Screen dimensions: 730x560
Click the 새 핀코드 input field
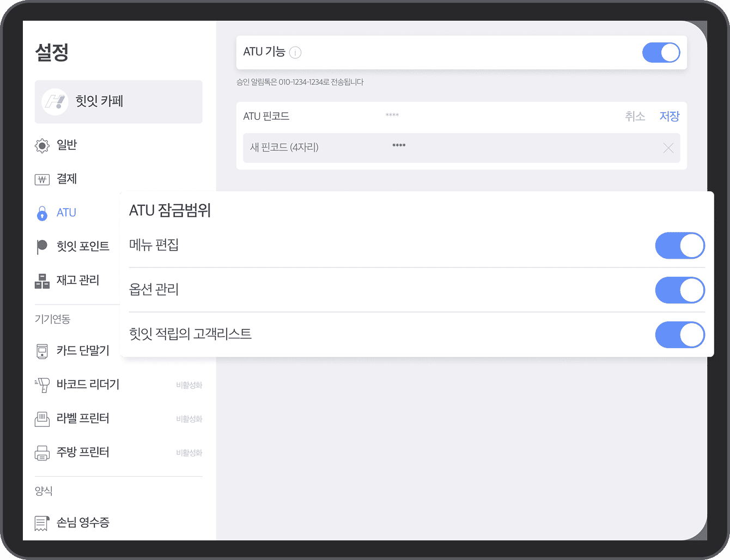436,148
